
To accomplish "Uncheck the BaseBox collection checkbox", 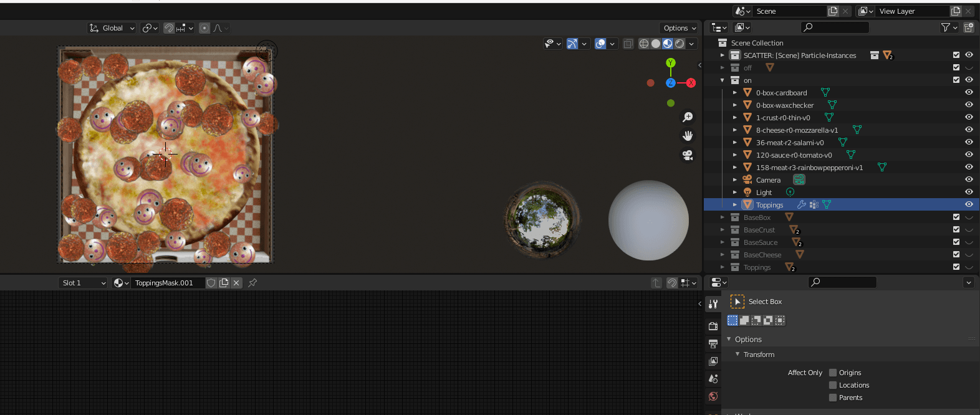I will [x=956, y=217].
